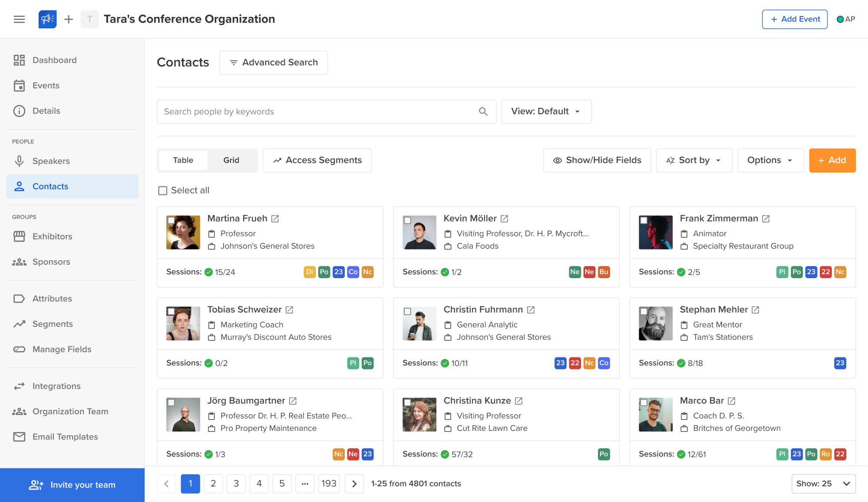Toggle the Select all checkbox

(163, 190)
